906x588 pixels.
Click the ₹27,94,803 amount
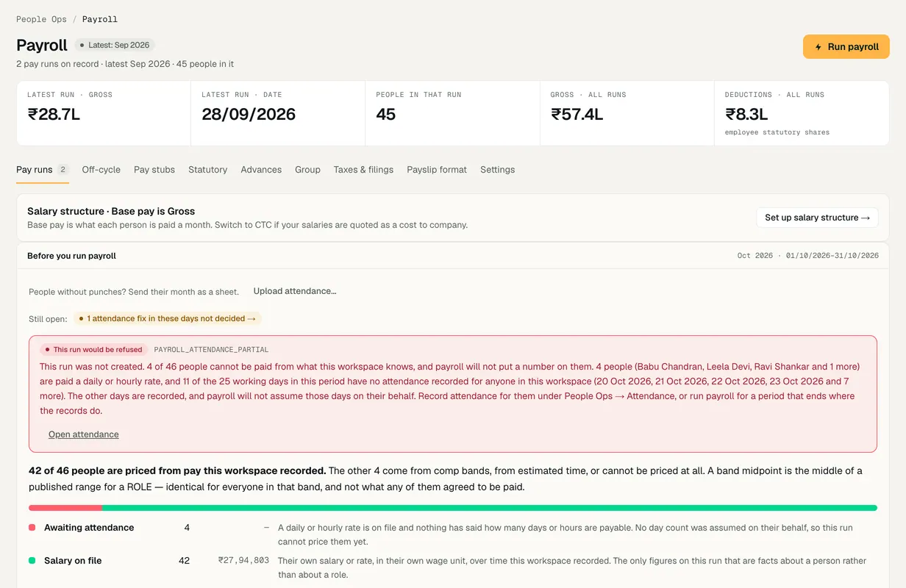243,560
